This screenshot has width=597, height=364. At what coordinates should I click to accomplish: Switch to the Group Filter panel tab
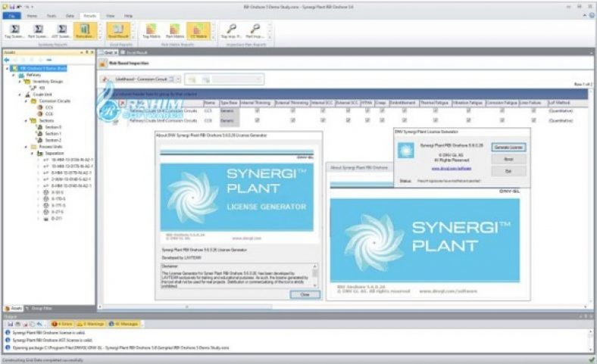click(x=39, y=309)
